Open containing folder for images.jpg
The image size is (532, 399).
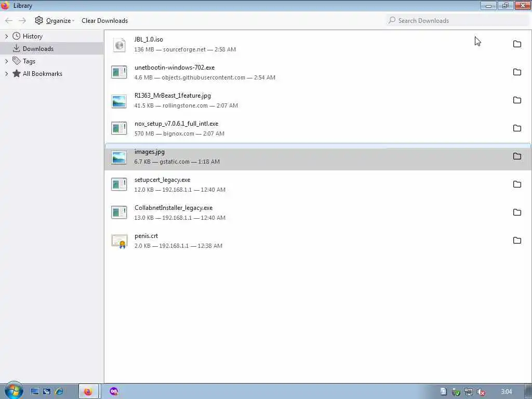click(x=517, y=156)
